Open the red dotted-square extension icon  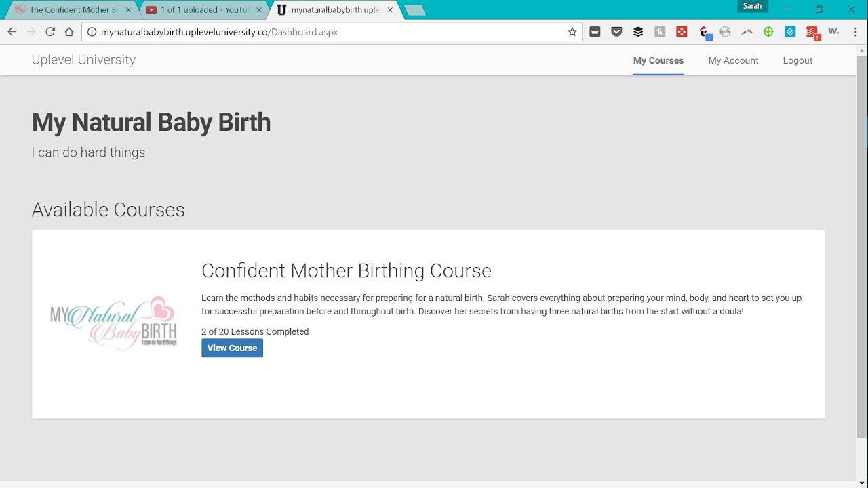(x=682, y=32)
